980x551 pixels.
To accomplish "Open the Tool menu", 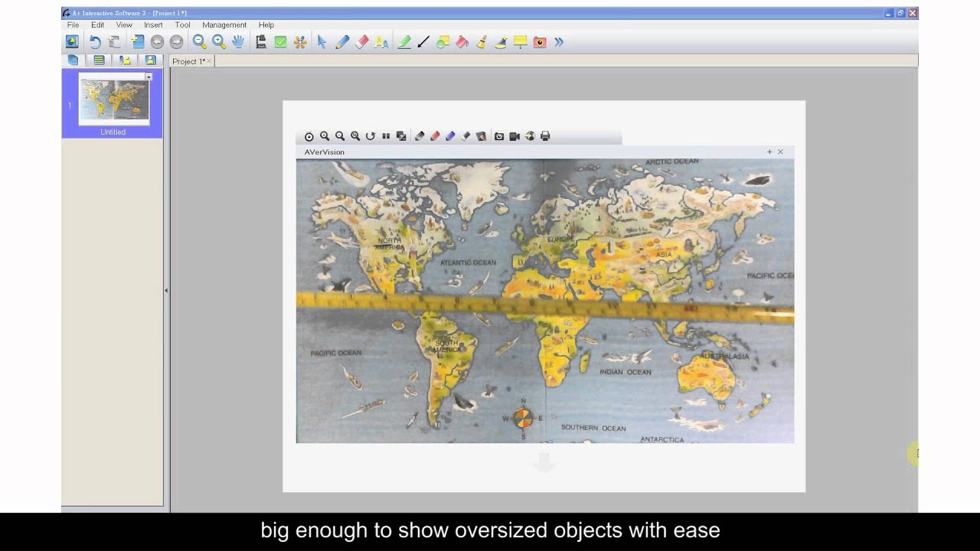I will click(182, 24).
